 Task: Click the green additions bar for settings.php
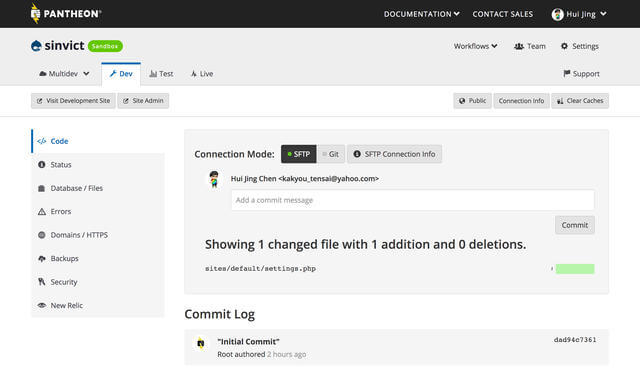pyautogui.click(x=575, y=269)
